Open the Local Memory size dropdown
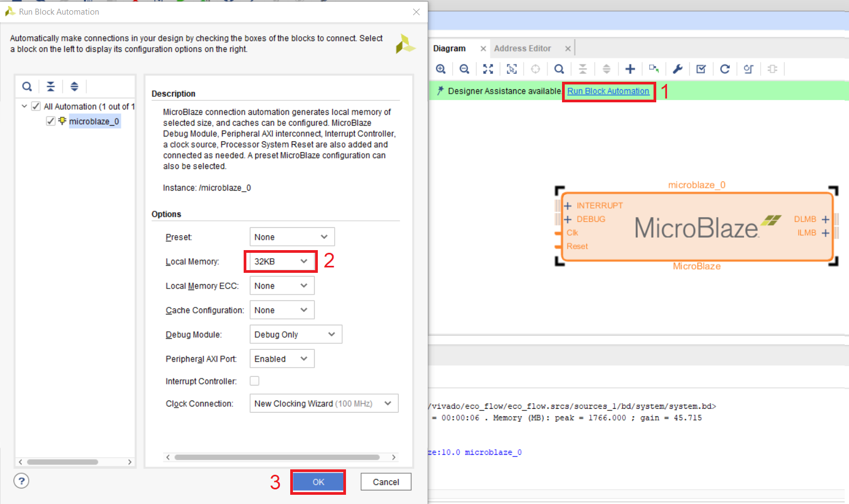The height and width of the screenshot is (504, 849). (282, 261)
